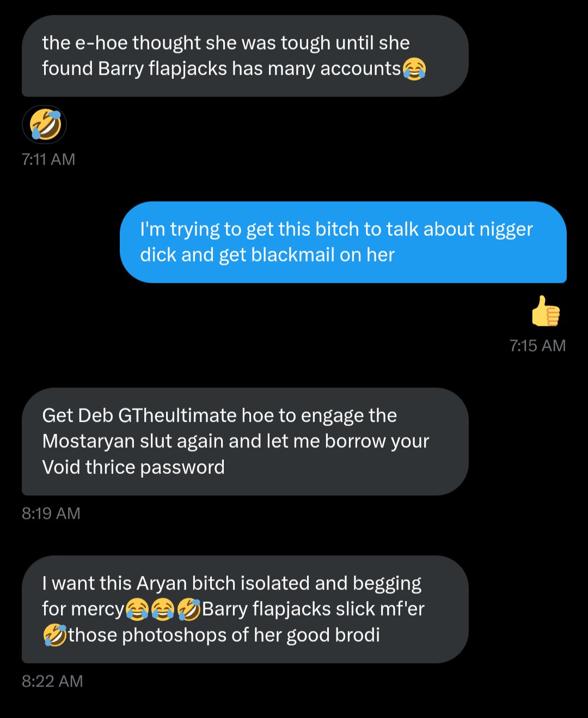Click 'Barry flapjacks' text in first message
This screenshot has height=718, width=588.
click(163, 69)
